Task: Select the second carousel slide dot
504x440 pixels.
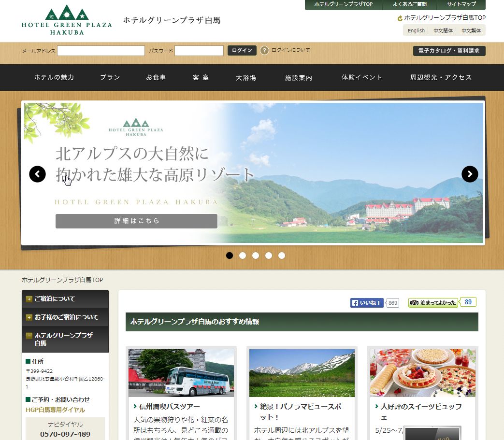Action: pyautogui.click(x=243, y=255)
